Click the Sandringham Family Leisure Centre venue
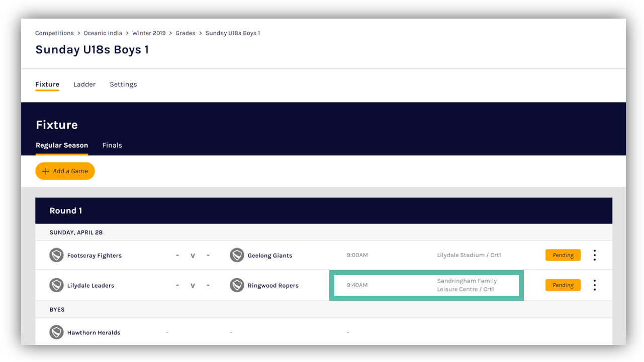 (467, 285)
